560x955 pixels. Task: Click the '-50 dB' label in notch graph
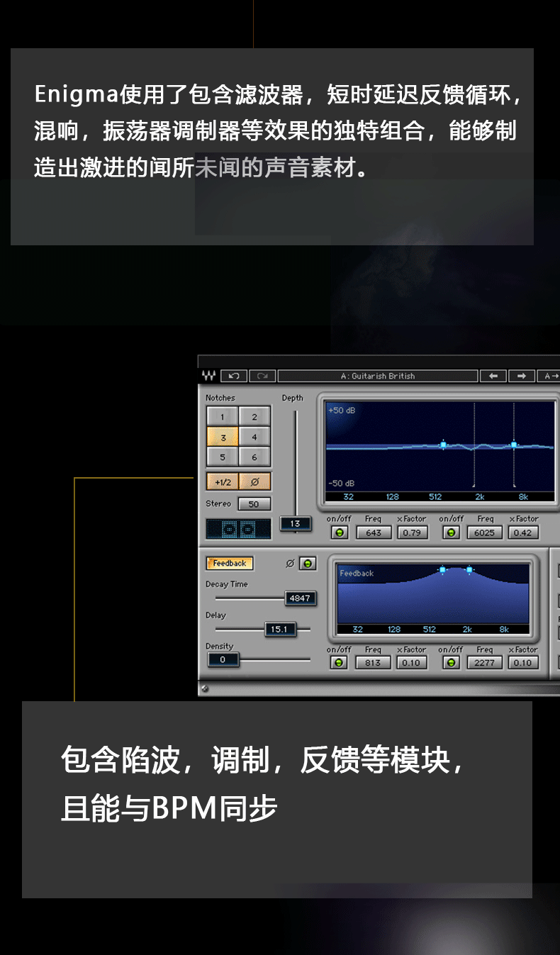tap(342, 483)
